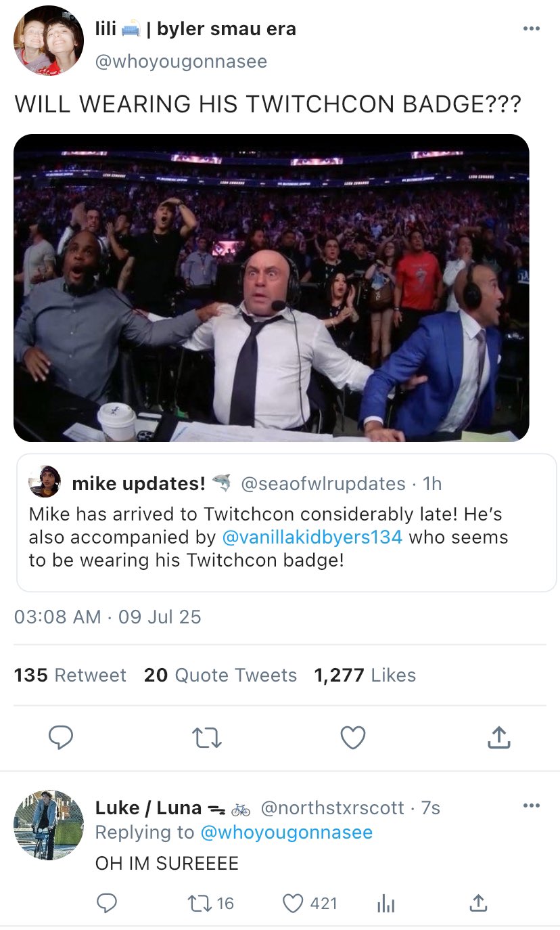Screen dimensions: 560x930
Task: Open lili's profile picture
Action: pos(49,41)
